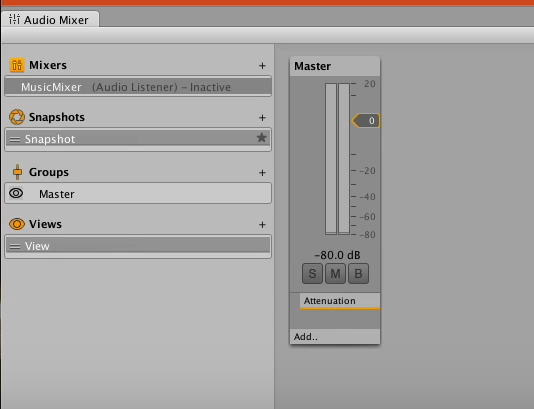Select the Attenuation effect slot
Image resolution: width=534 pixels, height=409 pixels.
340,301
